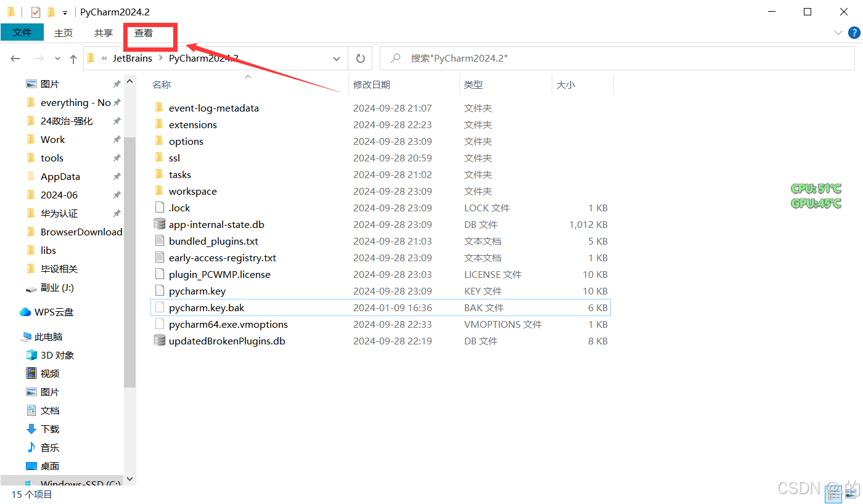
Task: Expand the address bar history dropdown
Action: coord(337,59)
